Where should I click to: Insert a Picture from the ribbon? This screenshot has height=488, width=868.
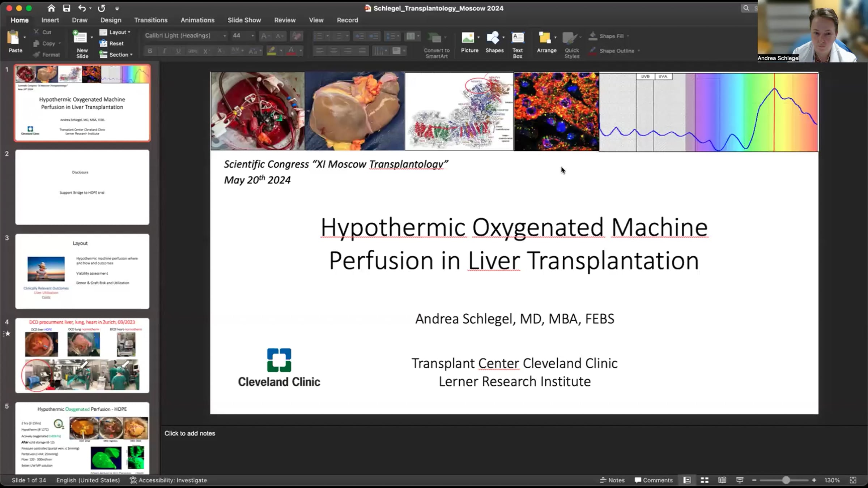point(469,42)
